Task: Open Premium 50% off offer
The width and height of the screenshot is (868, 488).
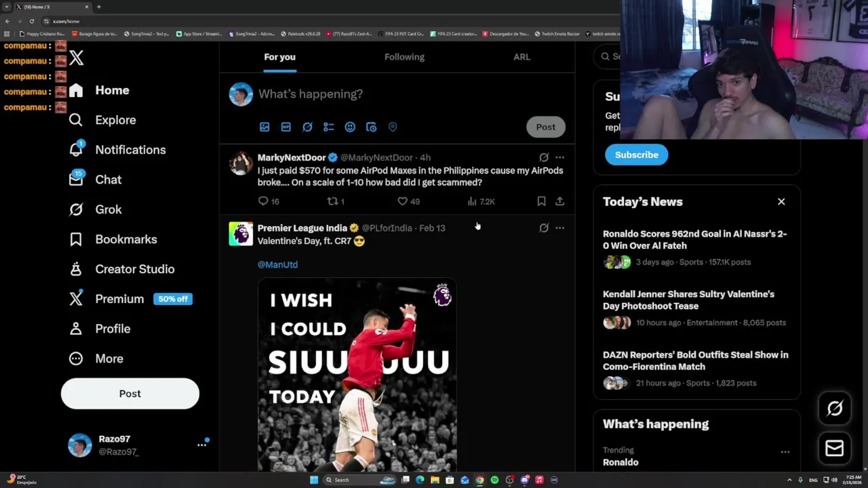Action: [x=130, y=299]
